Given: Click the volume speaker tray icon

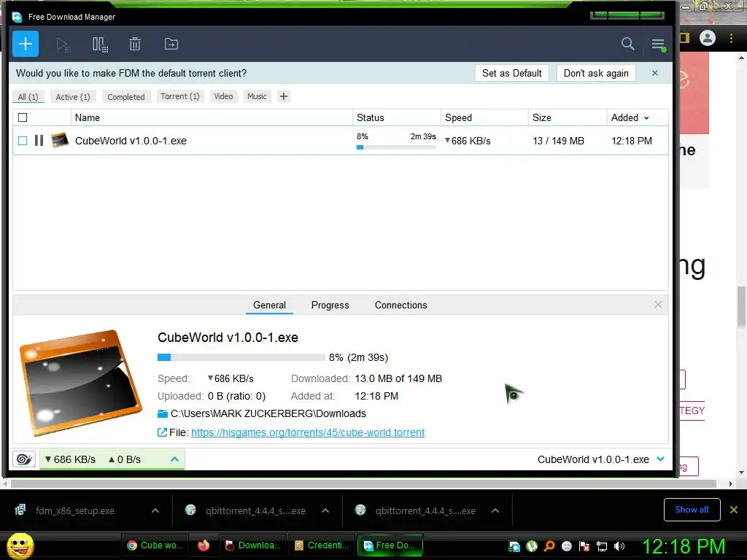Looking at the screenshot, I should click(x=619, y=546).
